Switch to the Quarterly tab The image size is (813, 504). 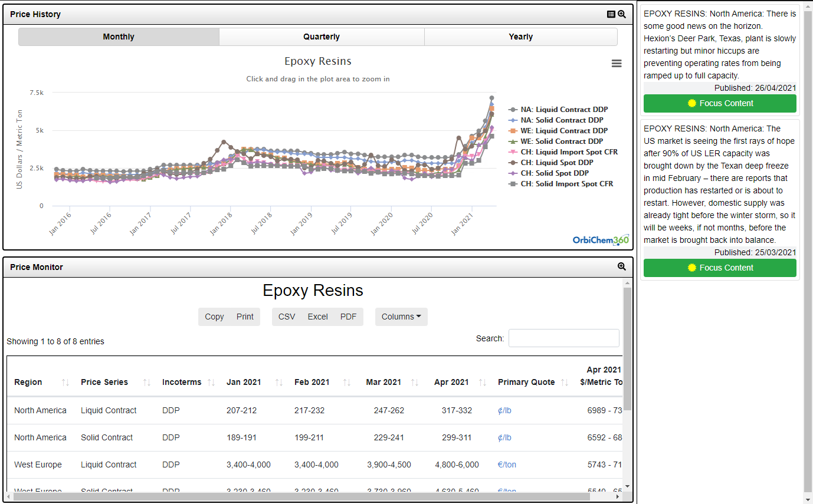(322, 37)
